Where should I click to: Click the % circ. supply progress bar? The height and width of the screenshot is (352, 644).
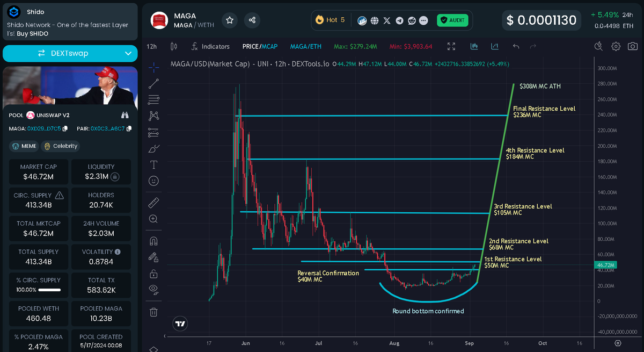(49, 290)
